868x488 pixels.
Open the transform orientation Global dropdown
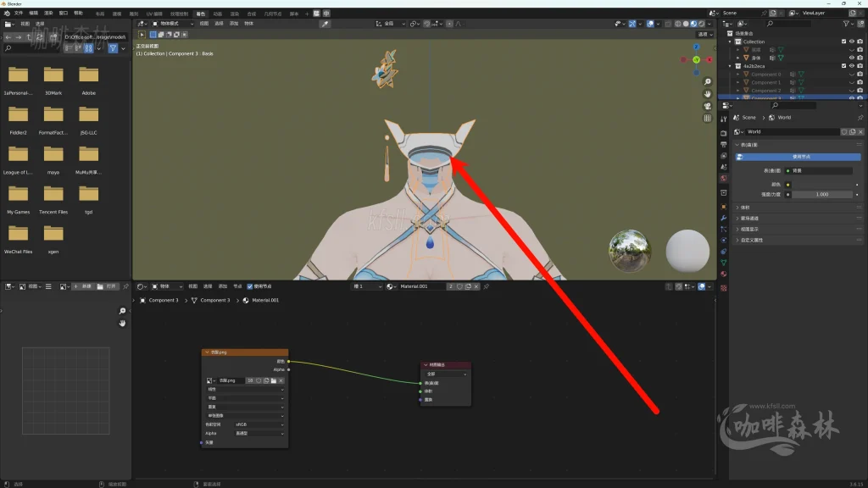390,24
